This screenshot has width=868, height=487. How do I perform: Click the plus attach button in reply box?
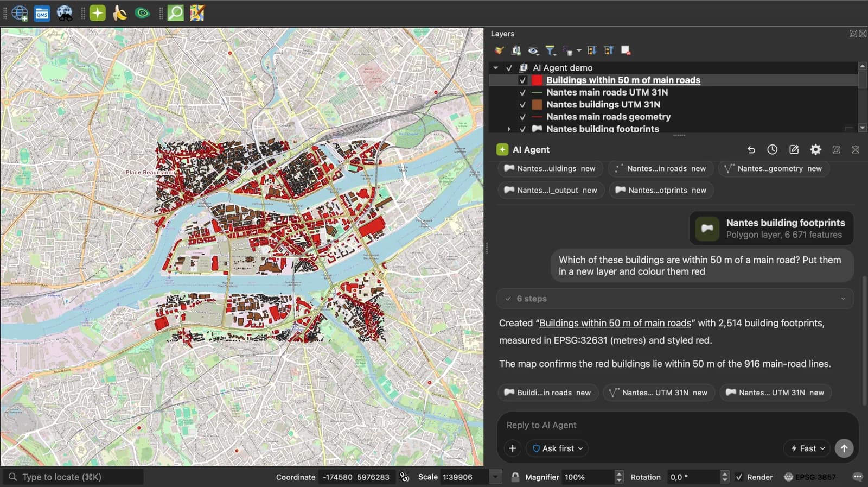coord(513,448)
